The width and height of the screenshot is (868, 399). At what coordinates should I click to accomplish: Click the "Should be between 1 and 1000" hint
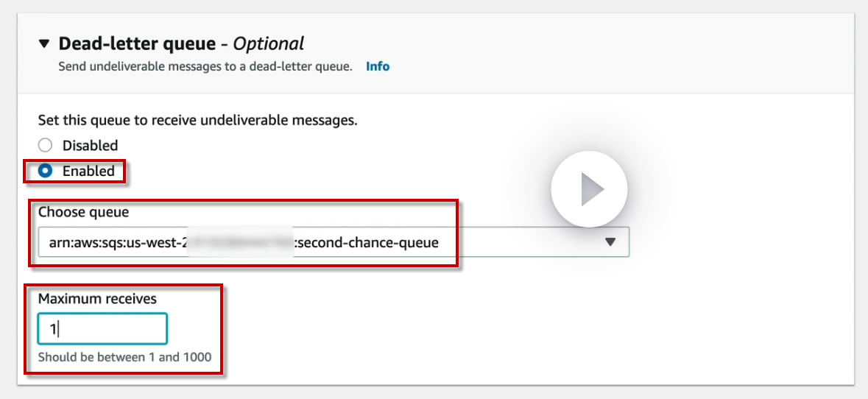pyautogui.click(x=124, y=357)
